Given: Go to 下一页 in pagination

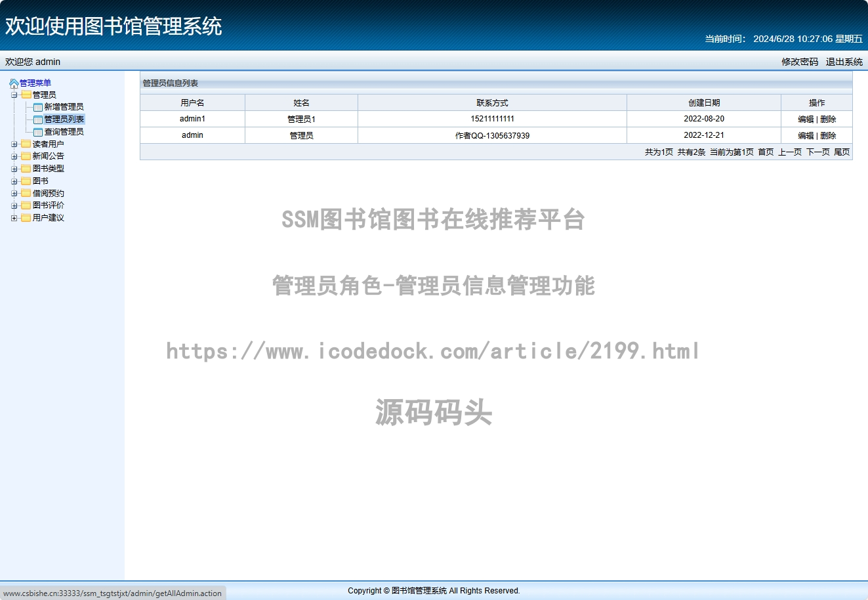Looking at the screenshot, I should point(818,152).
